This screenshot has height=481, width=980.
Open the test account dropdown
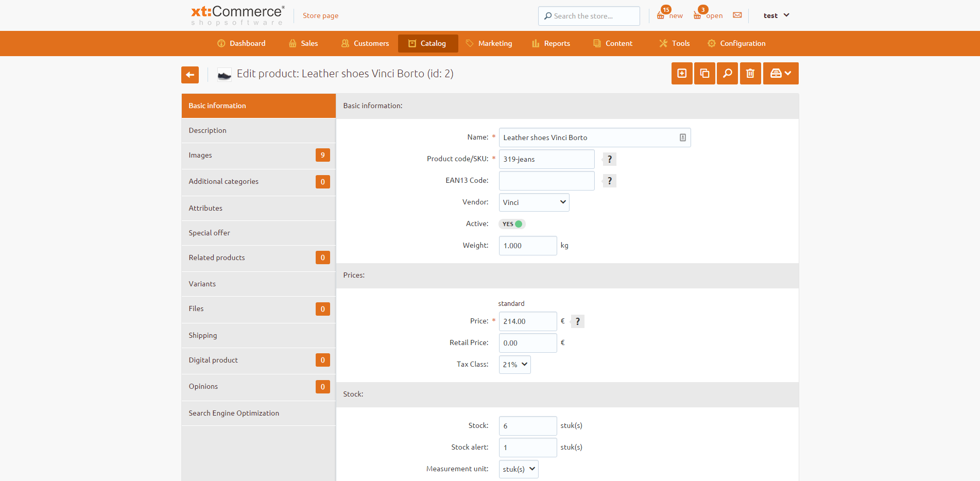coord(776,15)
